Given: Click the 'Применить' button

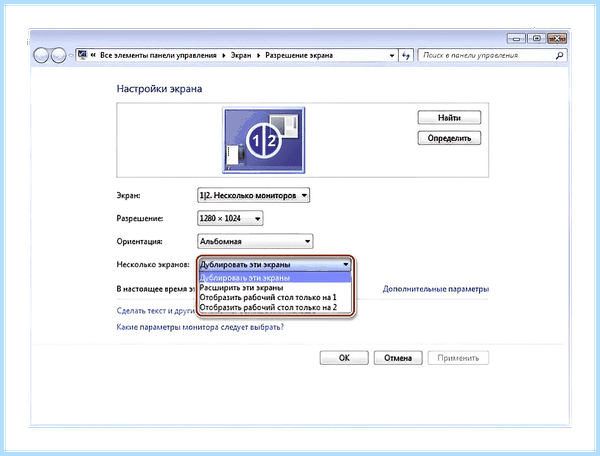Looking at the screenshot, I should click(x=458, y=358).
